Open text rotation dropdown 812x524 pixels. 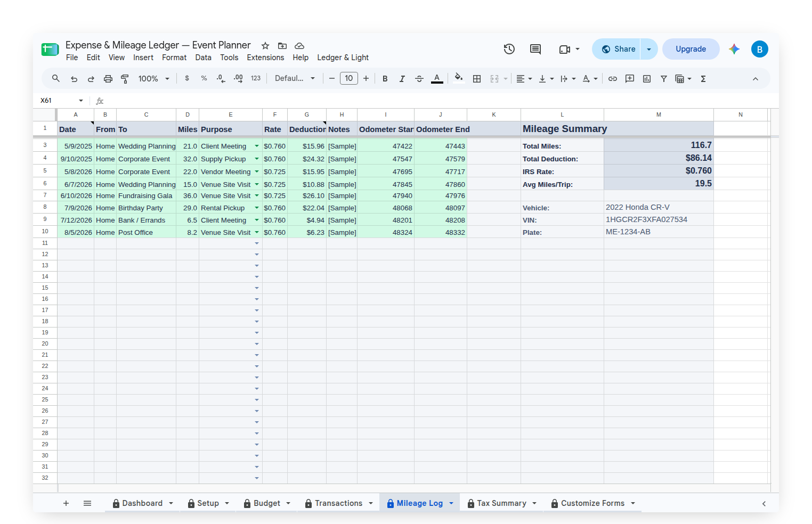(x=590, y=79)
